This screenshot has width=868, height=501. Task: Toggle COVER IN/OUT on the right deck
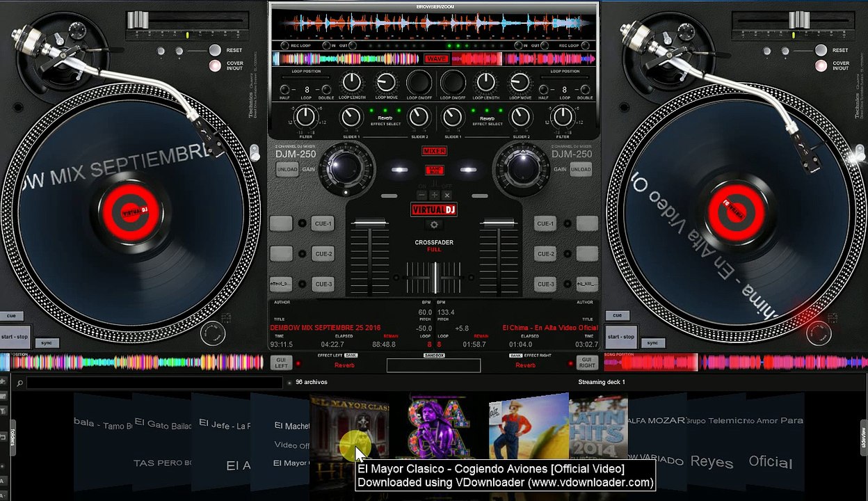point(821,65)
